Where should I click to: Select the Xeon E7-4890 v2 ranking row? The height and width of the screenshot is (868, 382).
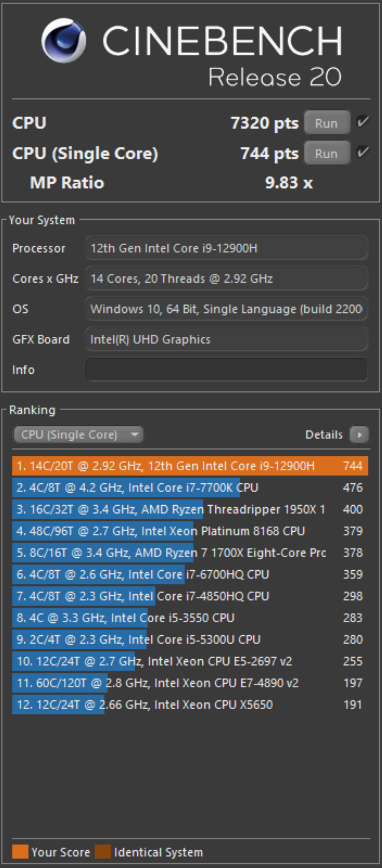[x=190, y=683]
